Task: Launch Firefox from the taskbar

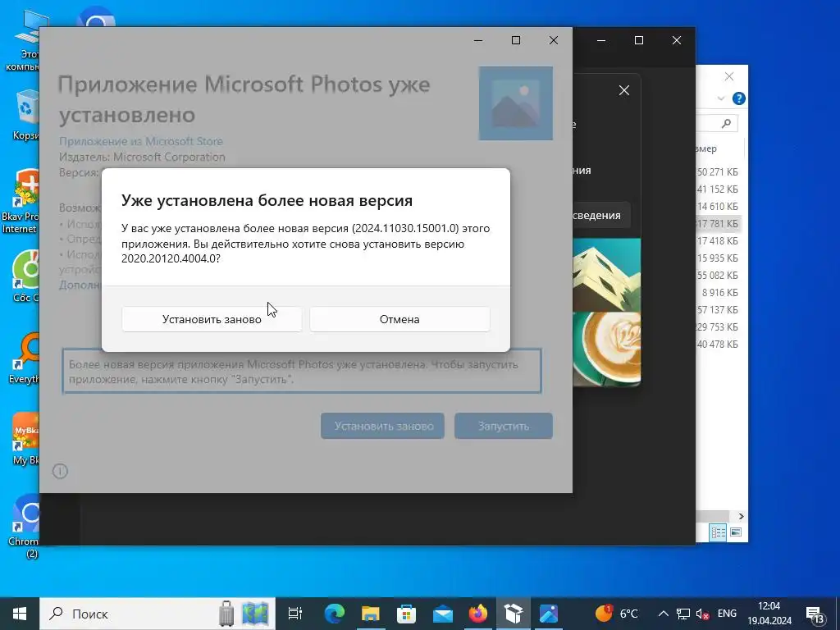Action: click(478, 614)
